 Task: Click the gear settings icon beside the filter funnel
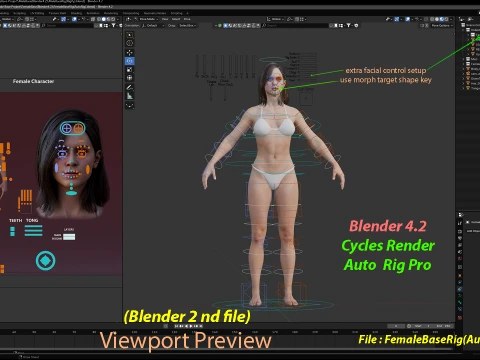click(356, 26)
